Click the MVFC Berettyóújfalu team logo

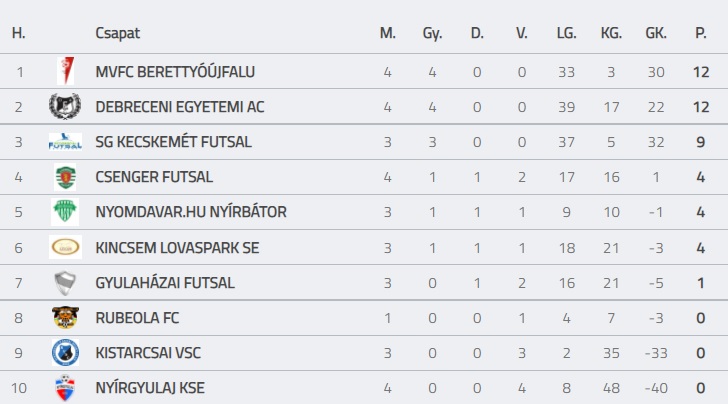(65, 72)
